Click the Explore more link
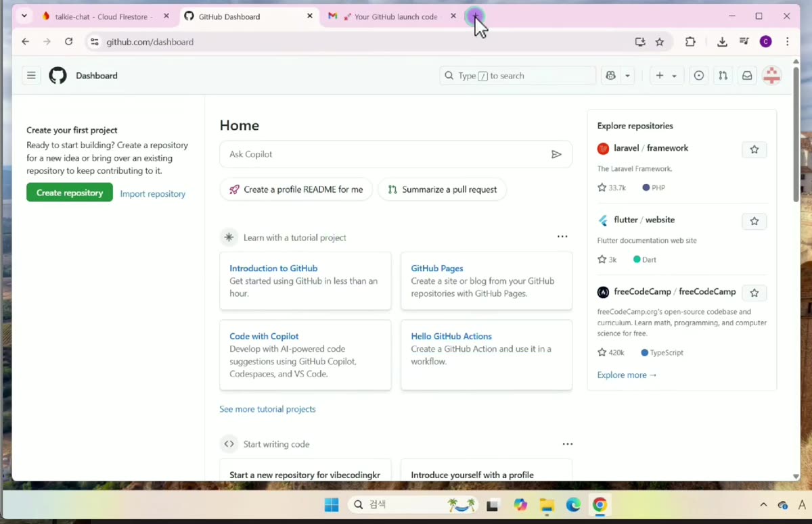Viewport: 812px width, 524px height. 627,375
